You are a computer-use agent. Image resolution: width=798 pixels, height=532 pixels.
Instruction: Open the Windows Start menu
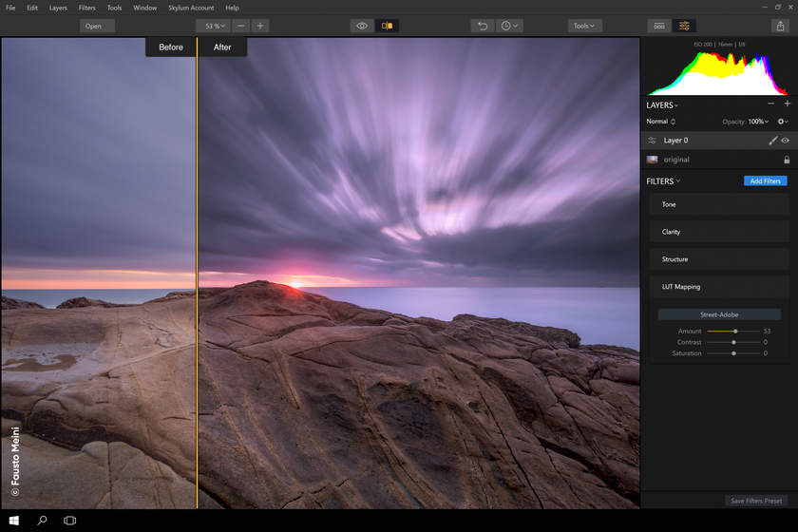click(x=13, y=521)
